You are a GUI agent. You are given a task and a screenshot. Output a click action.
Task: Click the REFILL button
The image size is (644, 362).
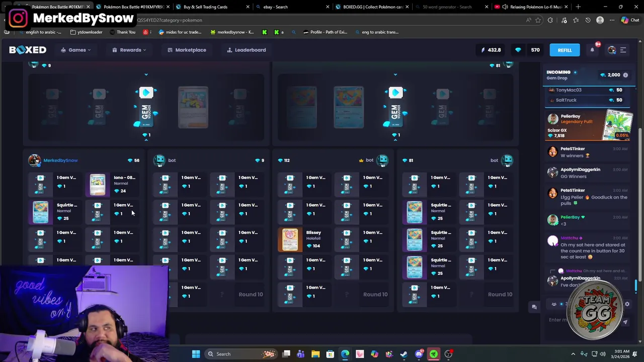click(x=565, y=50)
